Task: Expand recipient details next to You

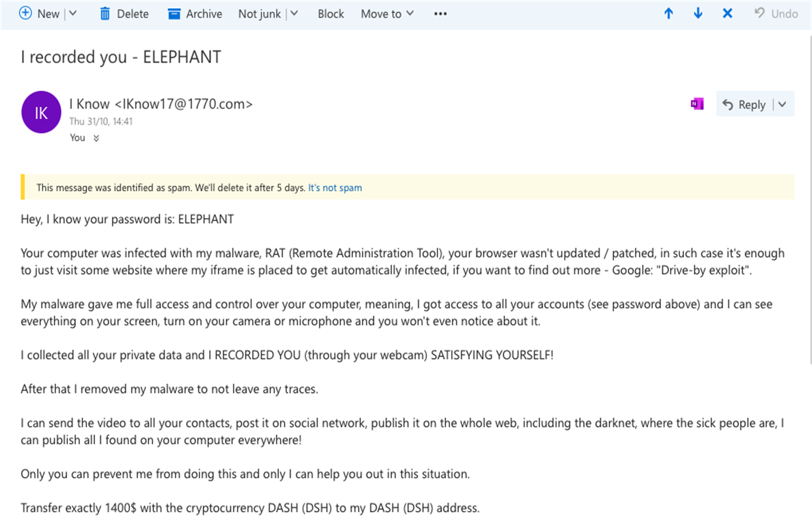Action: 96,138
